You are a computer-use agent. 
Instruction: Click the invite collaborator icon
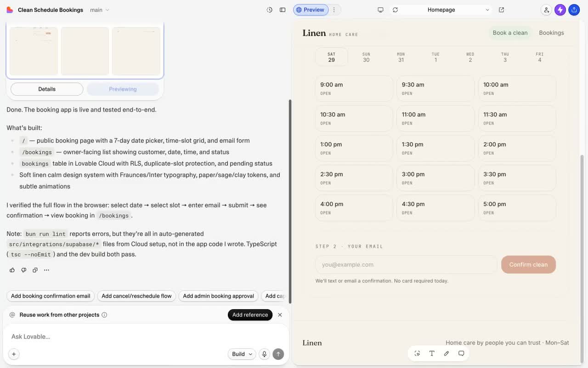[x=546, y=10]
